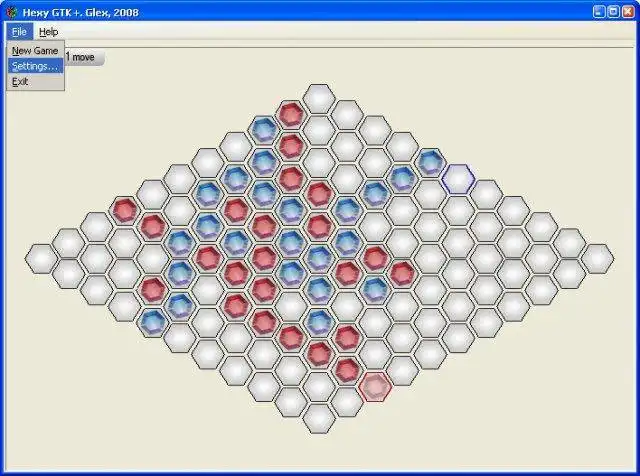This screenshot has width=640, height=476.
Task: Close the Hexy window
Action: coord(628,12)
